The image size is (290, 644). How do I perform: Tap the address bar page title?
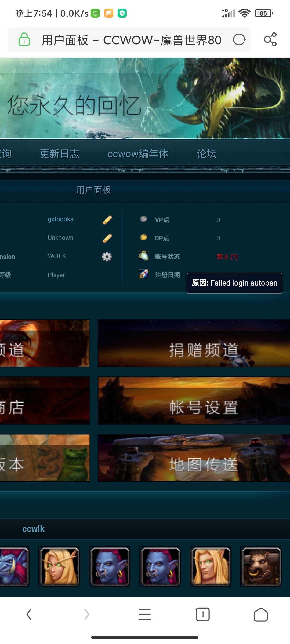pyautogui.click(x=132, y=40)
